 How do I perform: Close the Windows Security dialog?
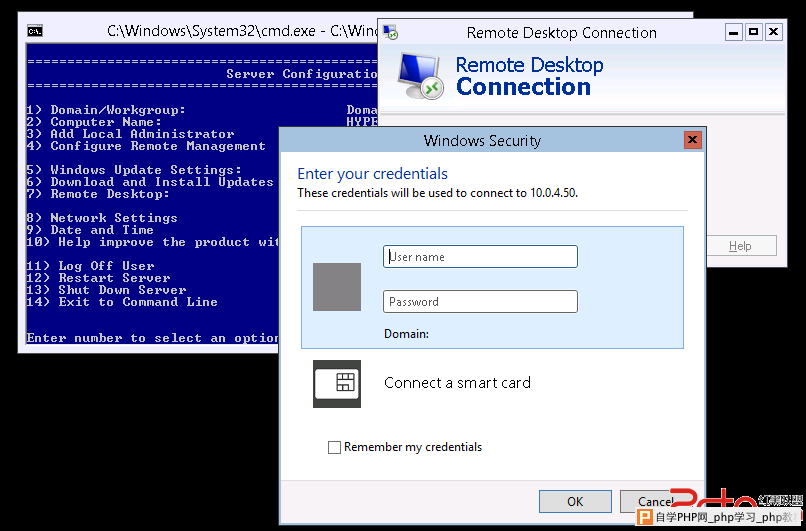692,140
